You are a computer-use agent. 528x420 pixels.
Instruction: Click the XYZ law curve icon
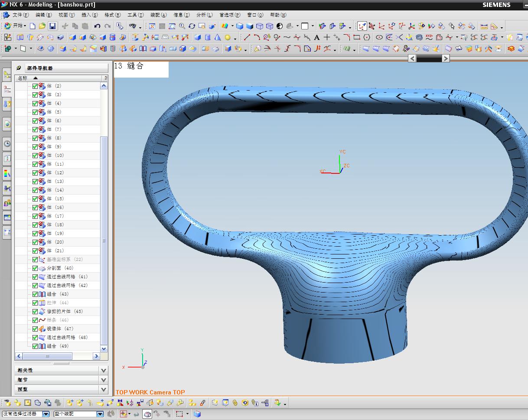click(x=429, y=37)
